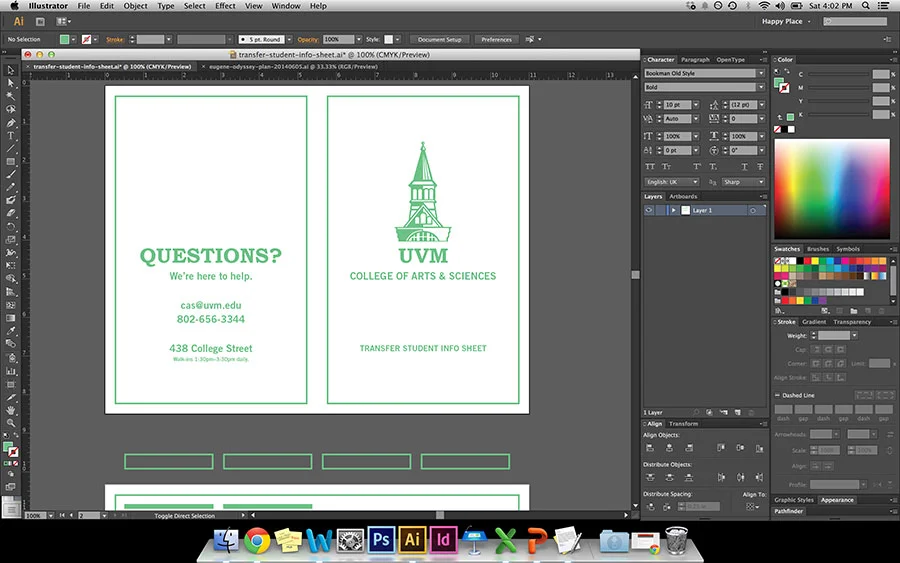Switch to the Gradient panel tab
The image size is (900, 563).
814,322
